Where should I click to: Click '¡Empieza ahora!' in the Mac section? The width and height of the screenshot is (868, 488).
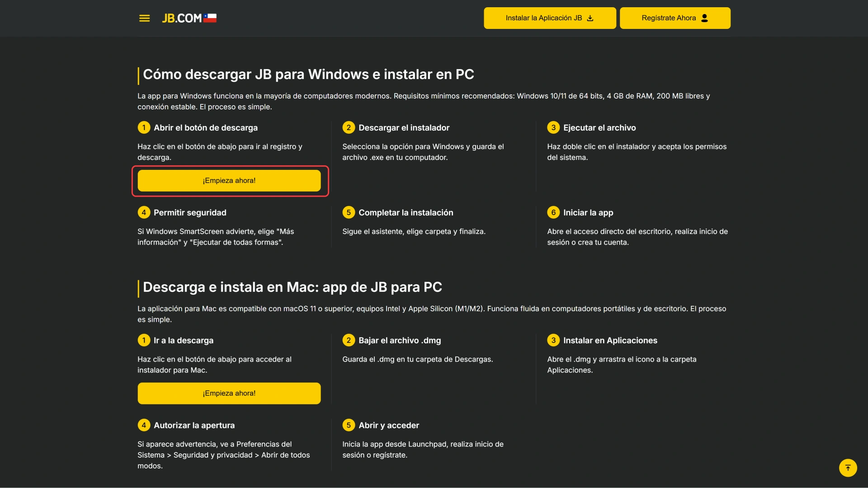pos(229,393)
